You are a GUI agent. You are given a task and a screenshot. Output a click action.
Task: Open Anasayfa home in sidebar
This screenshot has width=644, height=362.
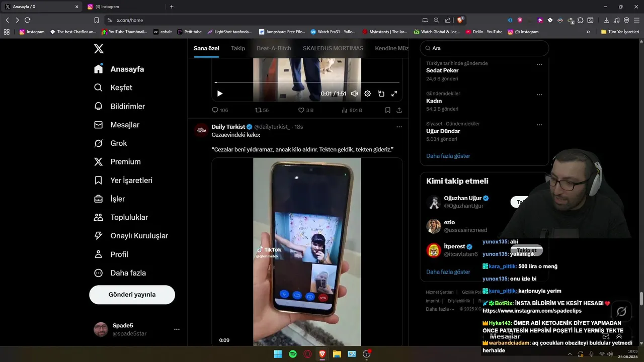(x=119, y=69)
